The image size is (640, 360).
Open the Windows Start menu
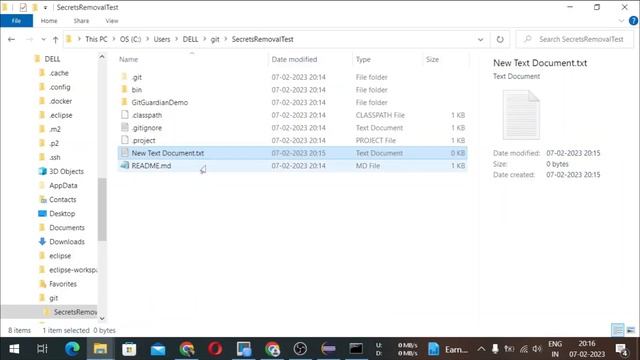pyautogui.click(x=14, y=349)
